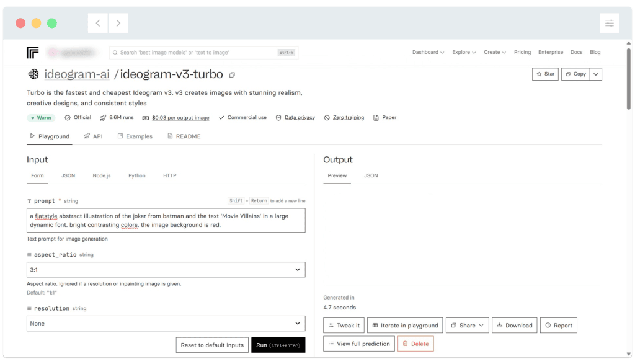Go back with the browser arrow
The image size is (635, 364).
pyautogui.click(x=98, y=23)
